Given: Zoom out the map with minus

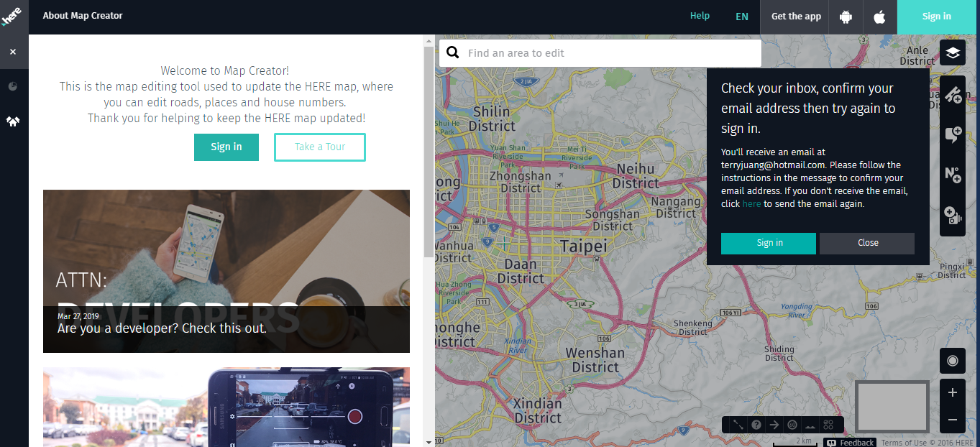Looking at the screenshot, I should (953, 420).
